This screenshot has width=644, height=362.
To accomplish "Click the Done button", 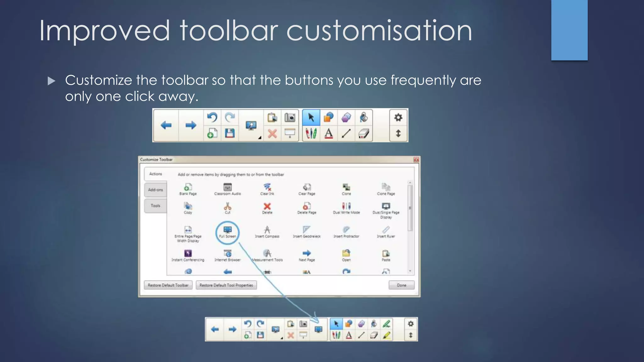I will point(402,285).
